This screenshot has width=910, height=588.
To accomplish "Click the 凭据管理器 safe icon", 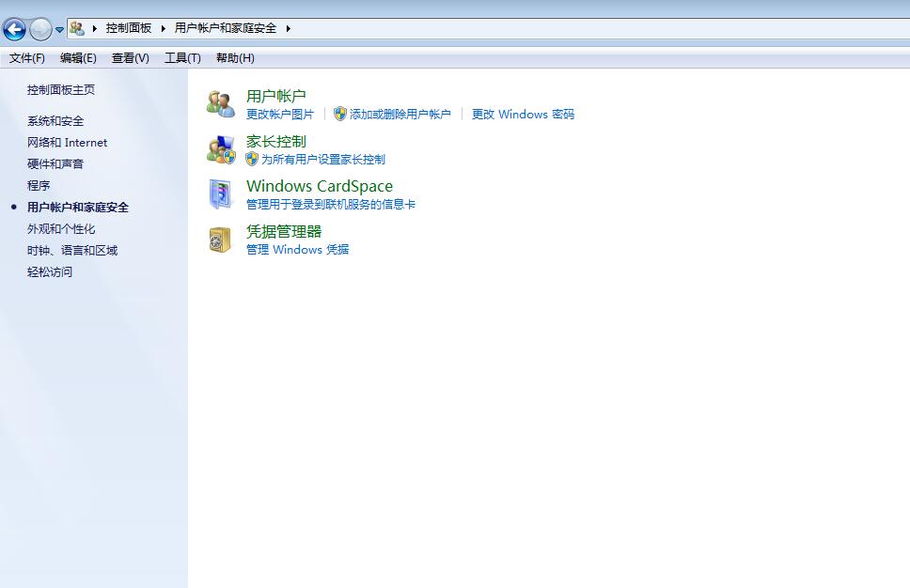I will point(220,240).
